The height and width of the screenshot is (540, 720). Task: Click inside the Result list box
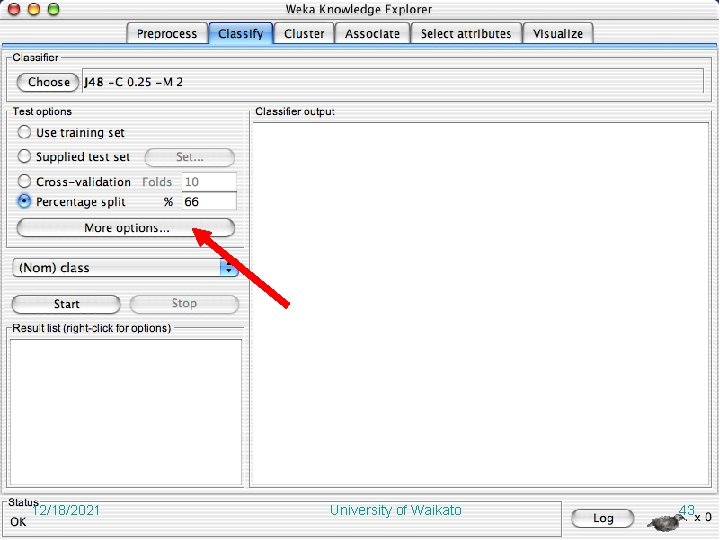pyautogui.click(x=126, y=412)
